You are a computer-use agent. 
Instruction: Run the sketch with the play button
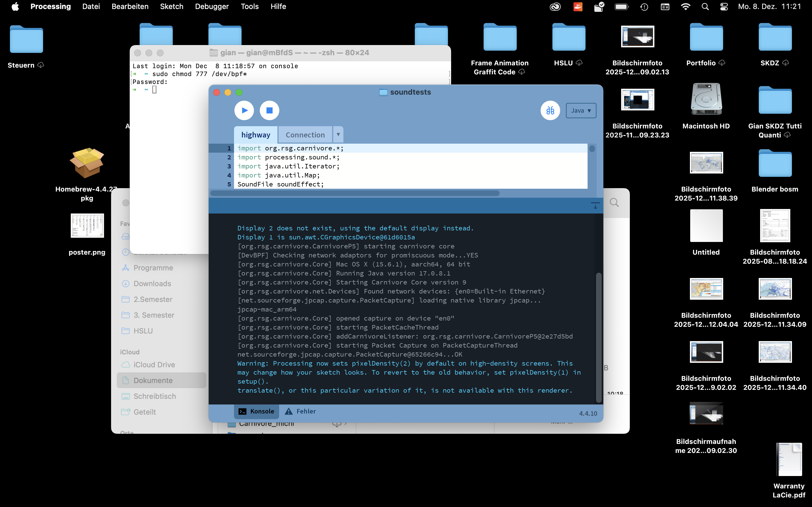pos(244,110)
